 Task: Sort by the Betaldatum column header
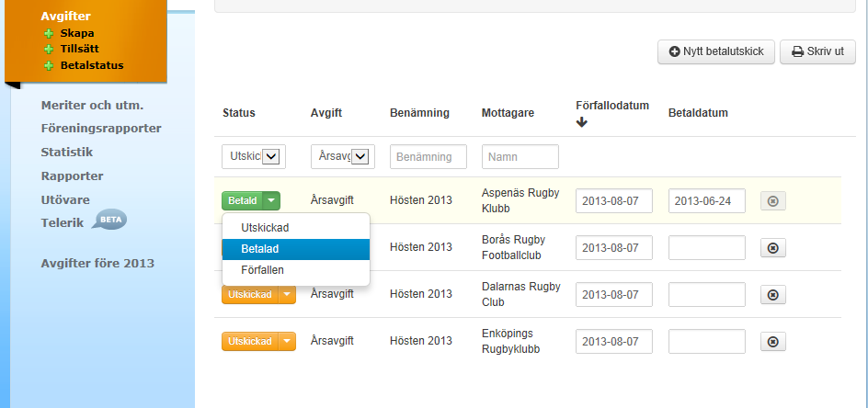click(698, 113)
